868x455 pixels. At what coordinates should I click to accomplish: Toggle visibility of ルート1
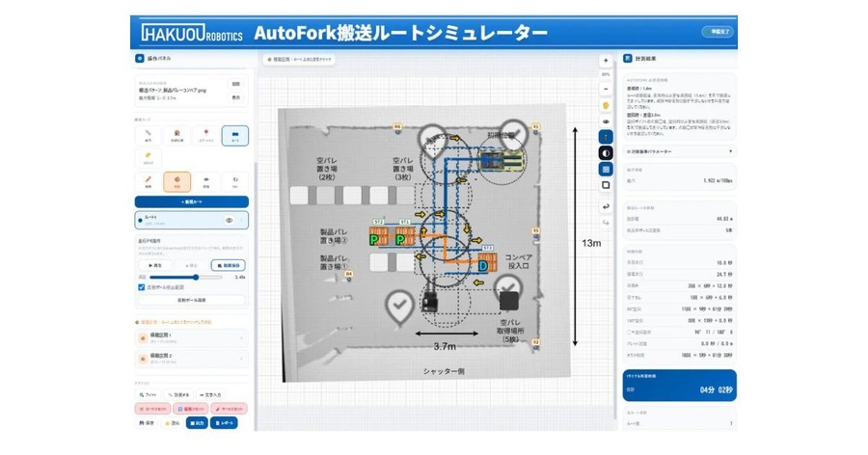pos(229,221)
